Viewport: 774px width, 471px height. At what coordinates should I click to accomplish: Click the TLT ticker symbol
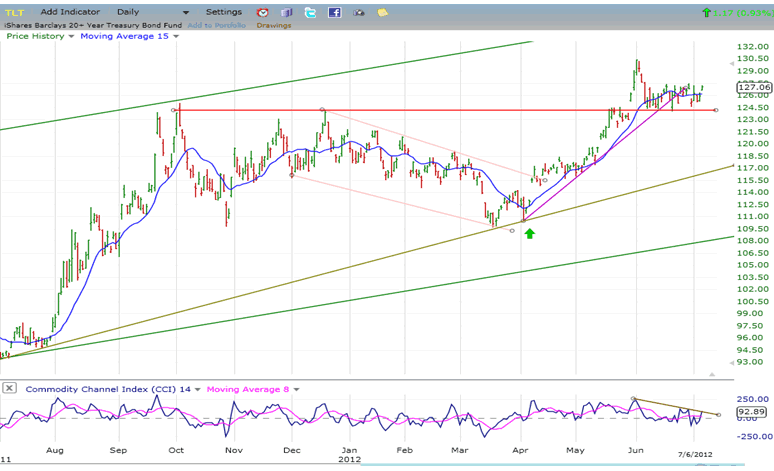(x=16, y=12)
